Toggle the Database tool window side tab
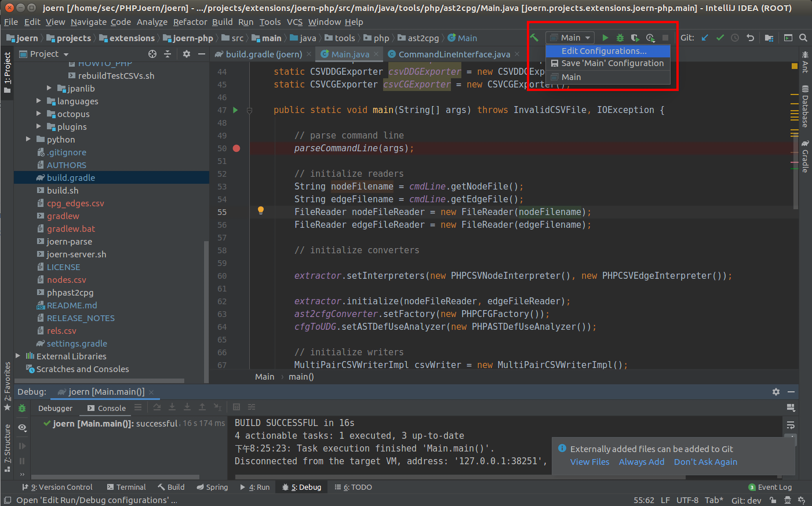 tap(805, 106)
